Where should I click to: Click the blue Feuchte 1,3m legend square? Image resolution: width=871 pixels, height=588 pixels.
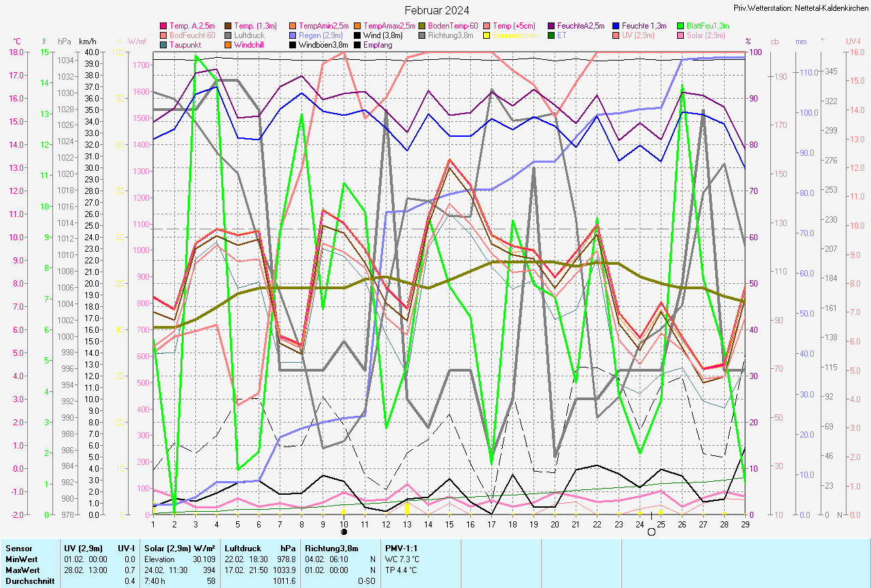616,26
